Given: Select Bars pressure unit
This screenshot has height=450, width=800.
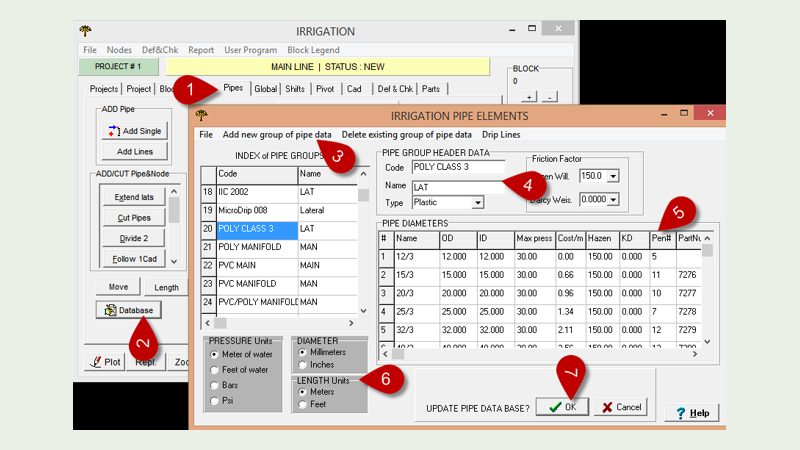Looking at the screenshot, I should (x=214, y=386).
